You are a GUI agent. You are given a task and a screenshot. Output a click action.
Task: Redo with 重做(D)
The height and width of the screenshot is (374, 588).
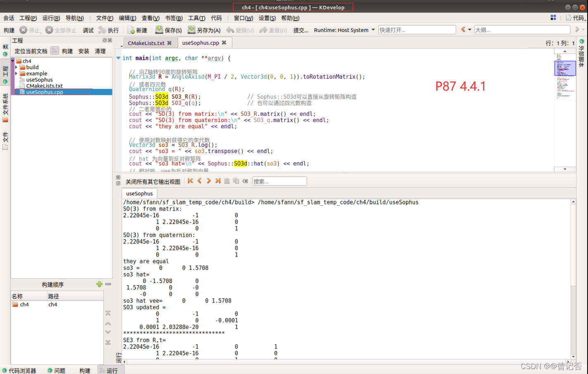(x=273, y=30)
